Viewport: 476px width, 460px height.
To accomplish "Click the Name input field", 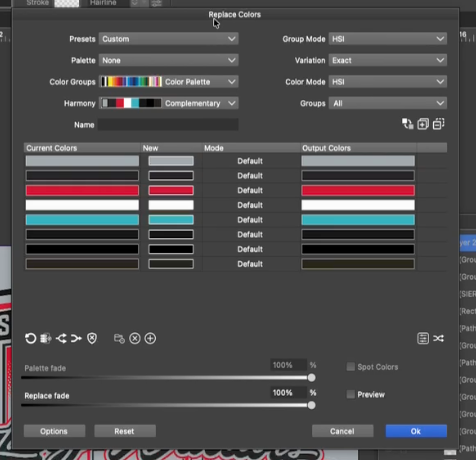I will coord(168,125).
